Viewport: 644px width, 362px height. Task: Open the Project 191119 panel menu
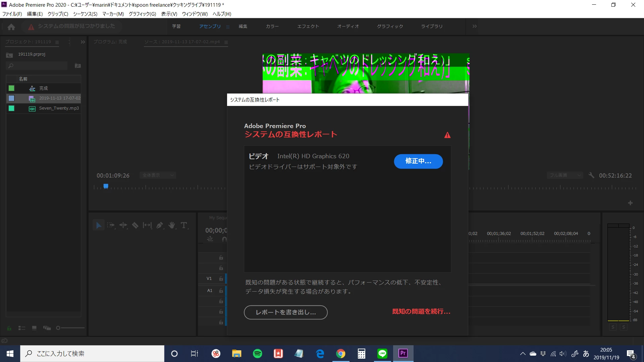(x=57, y=42)
